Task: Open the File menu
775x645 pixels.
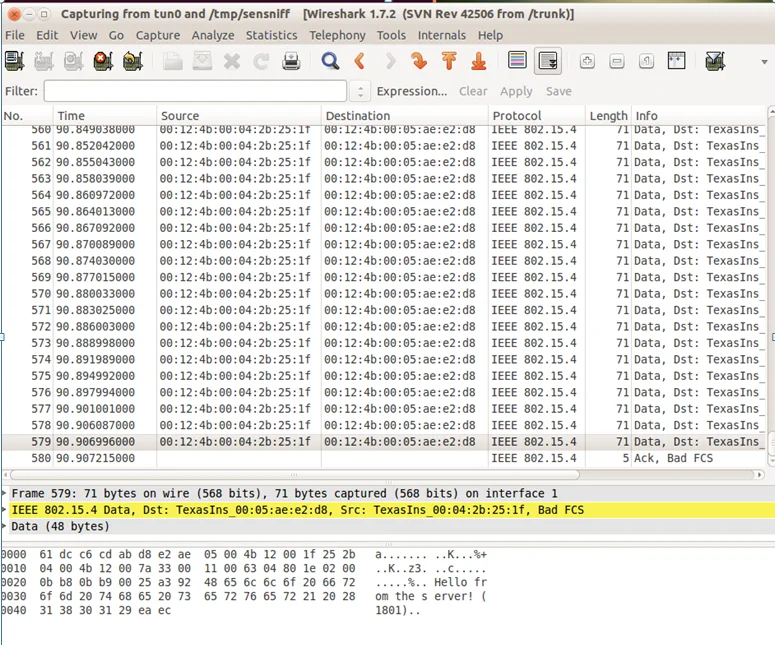Action: coord(15,35)
